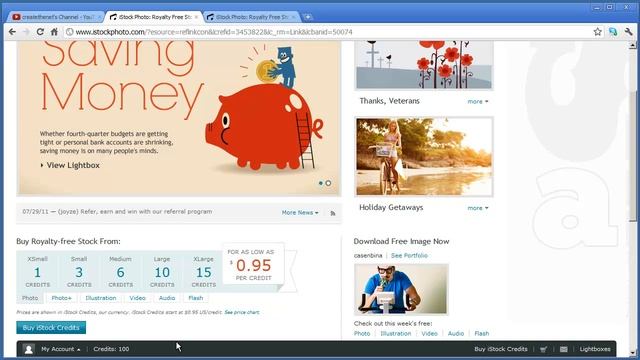Click the 0.95 per credit price tag

coord(253,265)
